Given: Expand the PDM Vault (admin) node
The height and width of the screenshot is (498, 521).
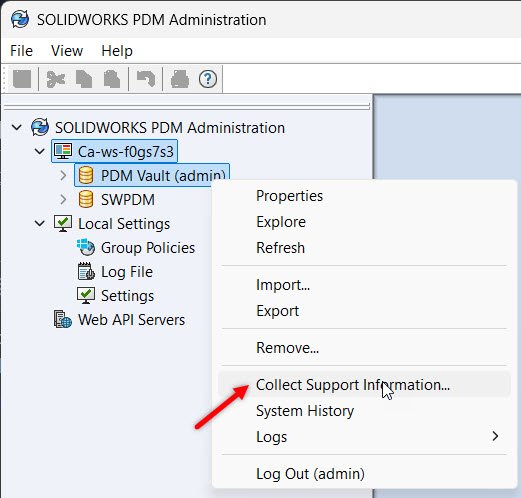Looking at the screenshot, I should pos(63,175).
